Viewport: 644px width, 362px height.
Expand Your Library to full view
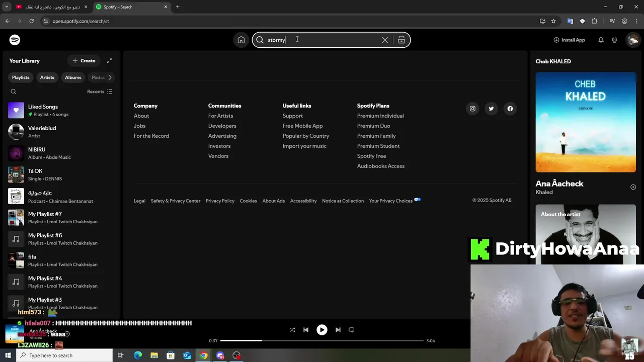pos(109,61)
